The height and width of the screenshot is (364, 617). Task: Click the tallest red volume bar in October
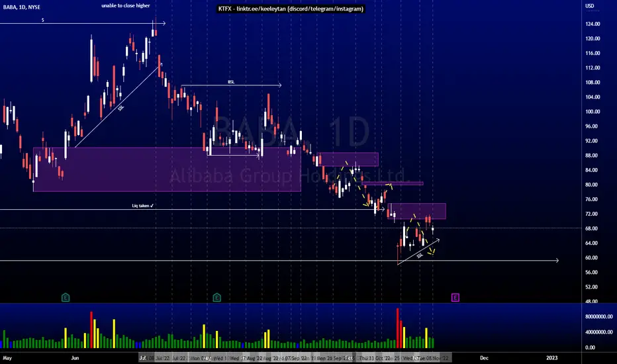tap(397, 328)
